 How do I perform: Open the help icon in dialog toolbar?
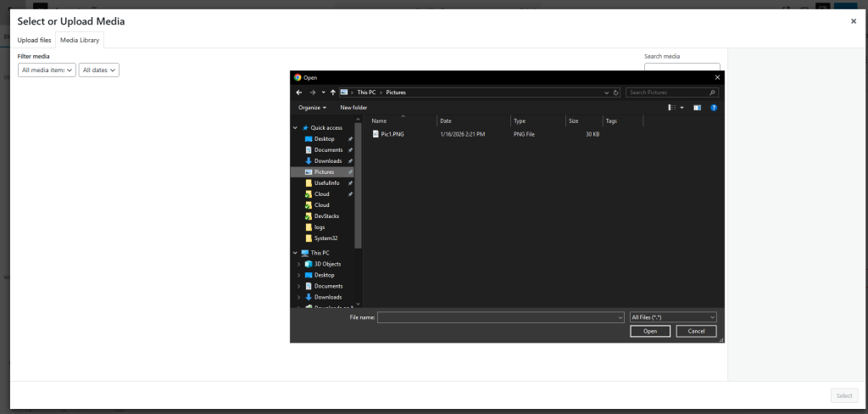click(714, 108)
